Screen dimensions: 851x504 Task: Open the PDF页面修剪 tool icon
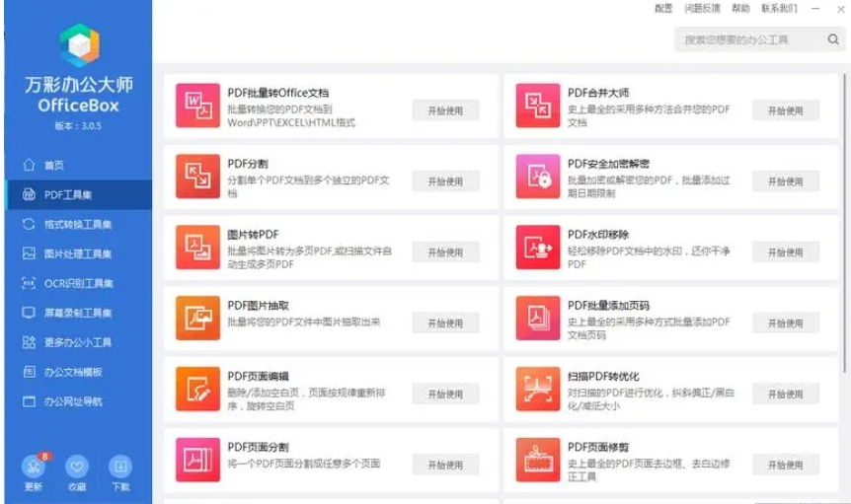tap(538, 460)
